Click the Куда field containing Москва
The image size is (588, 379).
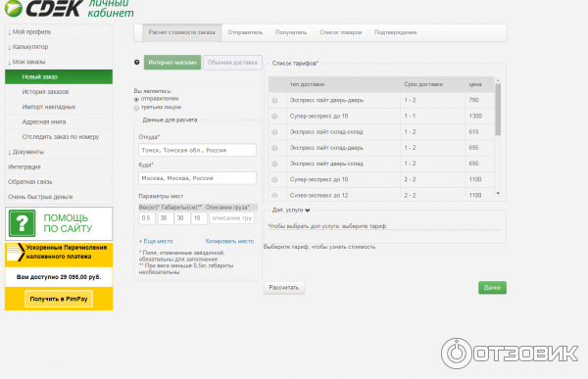[x=197, y=178]
